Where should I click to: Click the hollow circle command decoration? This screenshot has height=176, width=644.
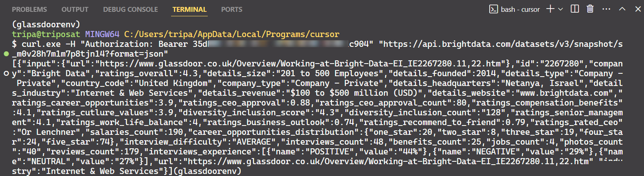[x=6, y=73]
